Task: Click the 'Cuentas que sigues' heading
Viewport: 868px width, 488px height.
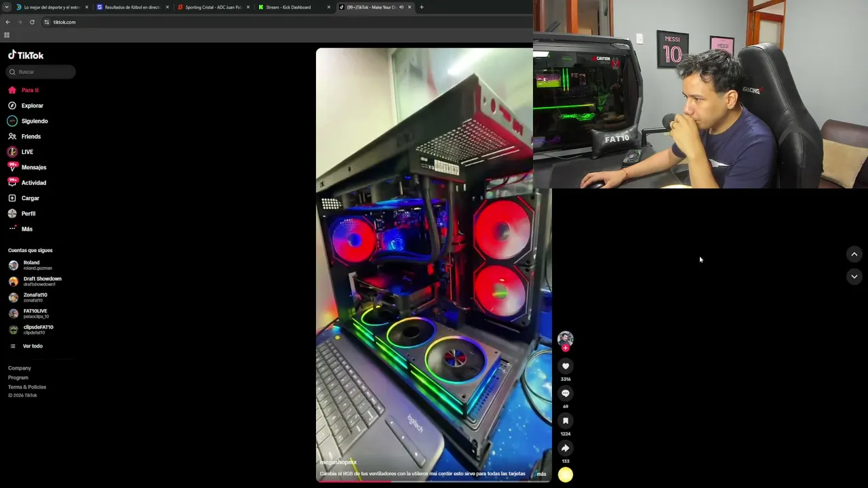Action: point(31,251)
